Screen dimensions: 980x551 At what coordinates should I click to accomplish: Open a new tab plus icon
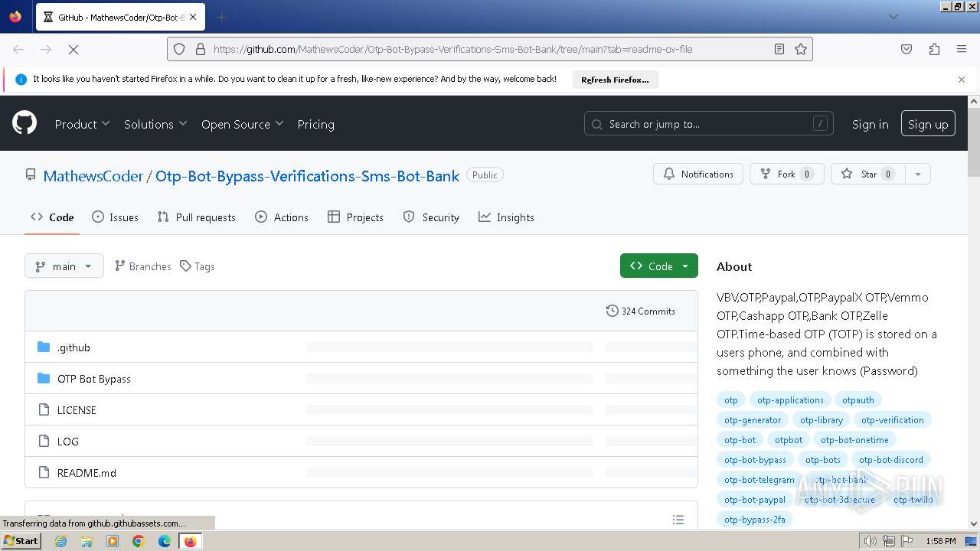pyautogui.click(x=222, y=17)
